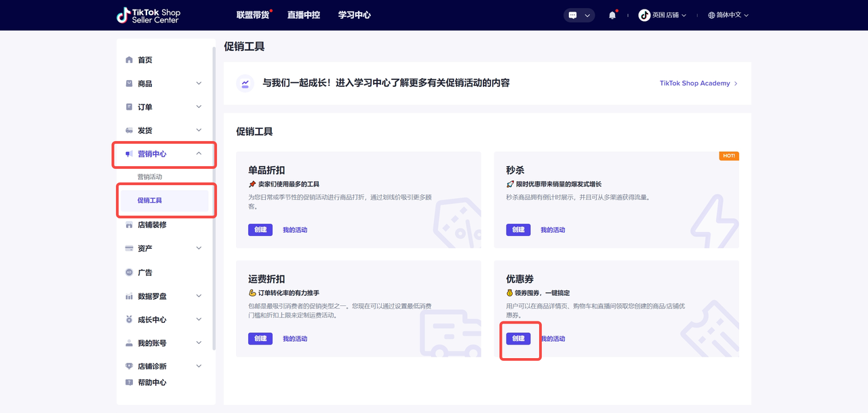
Task: Expand the 订单 sidebar menu
Action: point(199,106)
